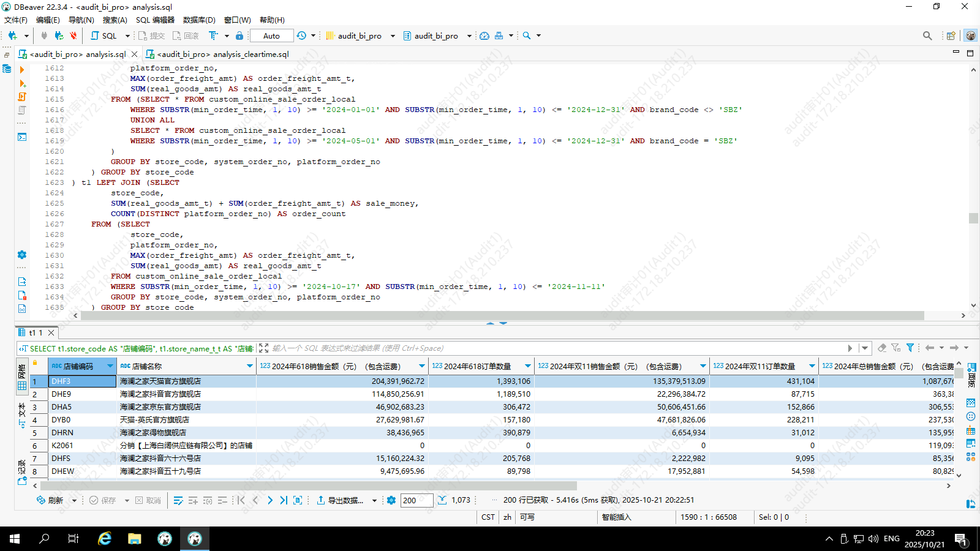
Task: Click the lock icon in the main toolbar
Action: coord(239,36)
